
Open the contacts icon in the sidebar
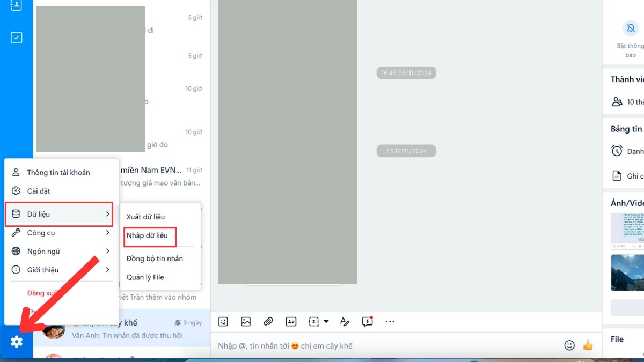point(17,5)
